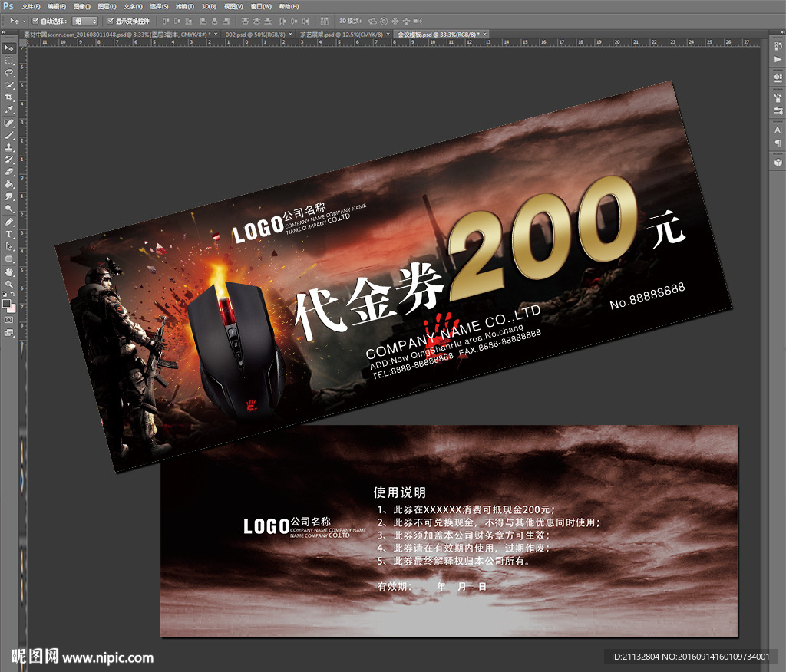
Task: Distribute top edges in options bar
Action: pyautogui.click(x=246, y=21)
